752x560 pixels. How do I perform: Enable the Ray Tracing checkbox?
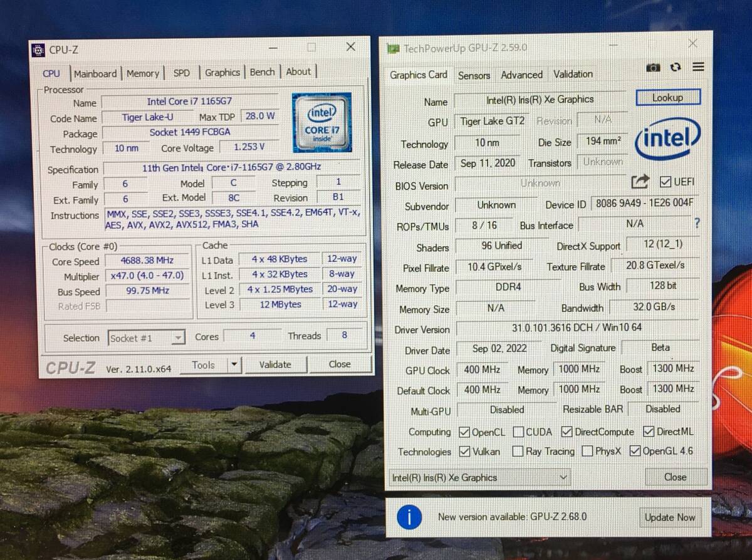coord(518,451)
